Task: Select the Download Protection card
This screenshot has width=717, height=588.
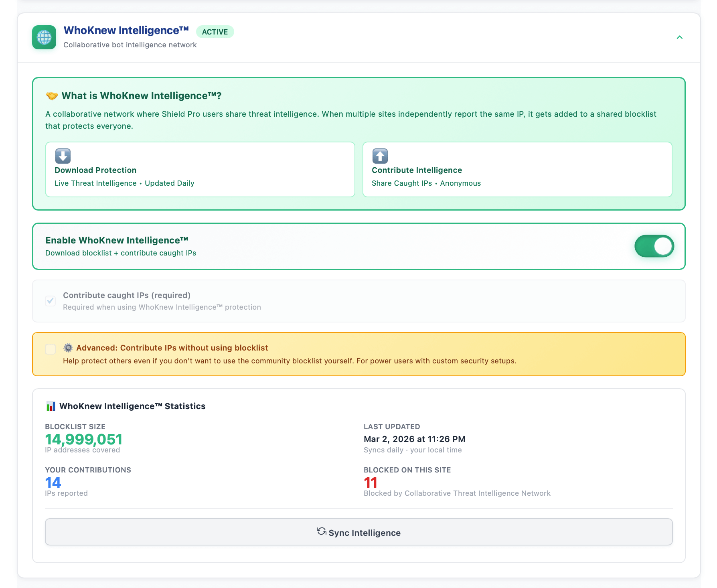Action: 200,169
